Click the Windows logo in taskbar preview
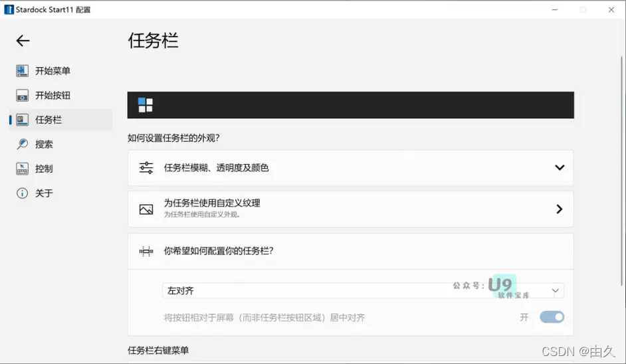 tap(146, 105)
